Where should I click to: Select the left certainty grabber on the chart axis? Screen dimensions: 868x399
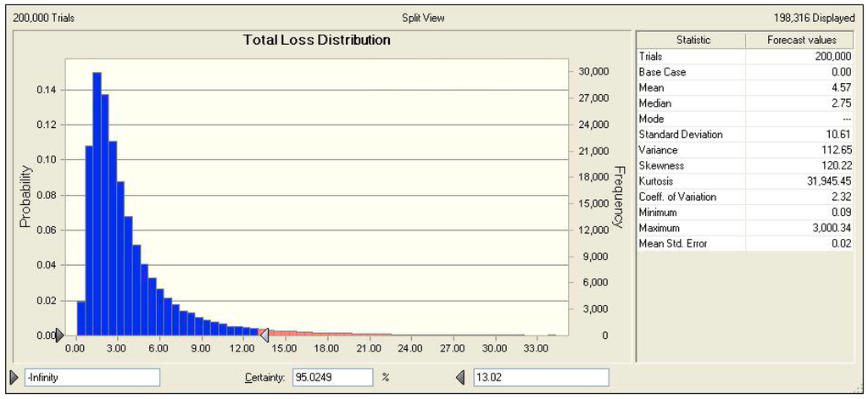tap(59, 335)
